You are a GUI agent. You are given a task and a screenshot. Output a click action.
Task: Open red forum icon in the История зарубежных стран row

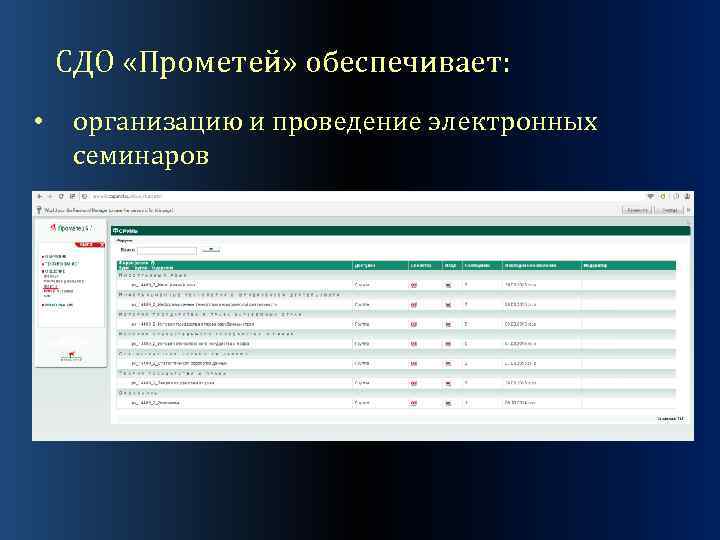pos(413,324)
